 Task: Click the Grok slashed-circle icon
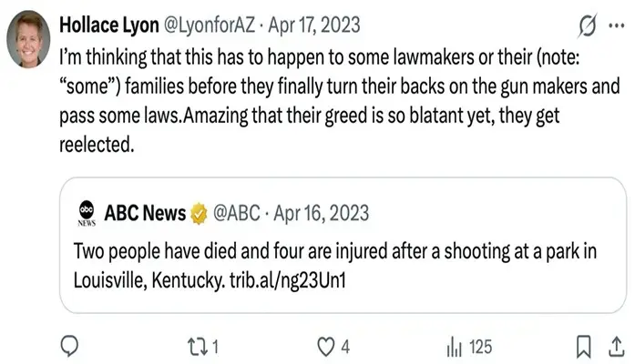click(x=588, y=25)
